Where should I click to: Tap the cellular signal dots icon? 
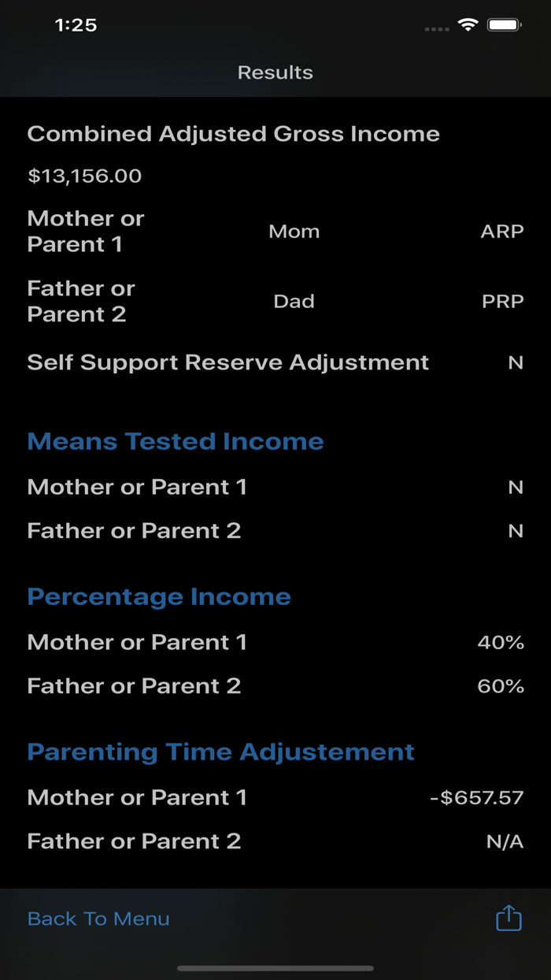[435, 28]
